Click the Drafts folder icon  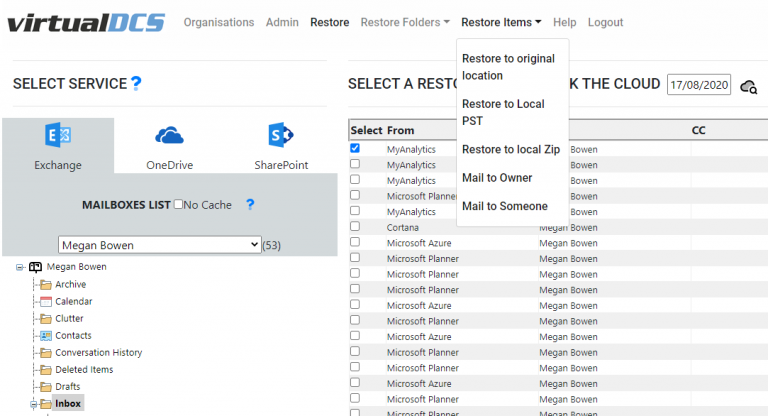tap(46, 387)
